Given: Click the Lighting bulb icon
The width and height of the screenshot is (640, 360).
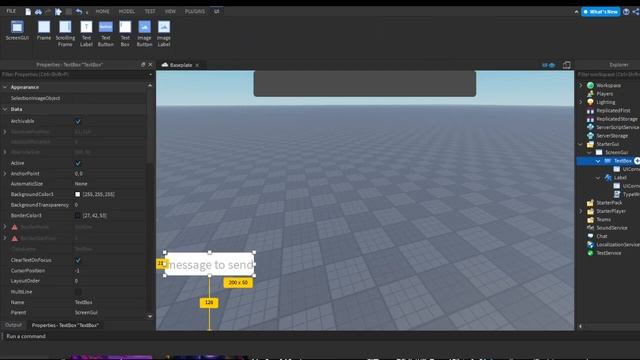Looking at the screenshot, I should (590, 102).
